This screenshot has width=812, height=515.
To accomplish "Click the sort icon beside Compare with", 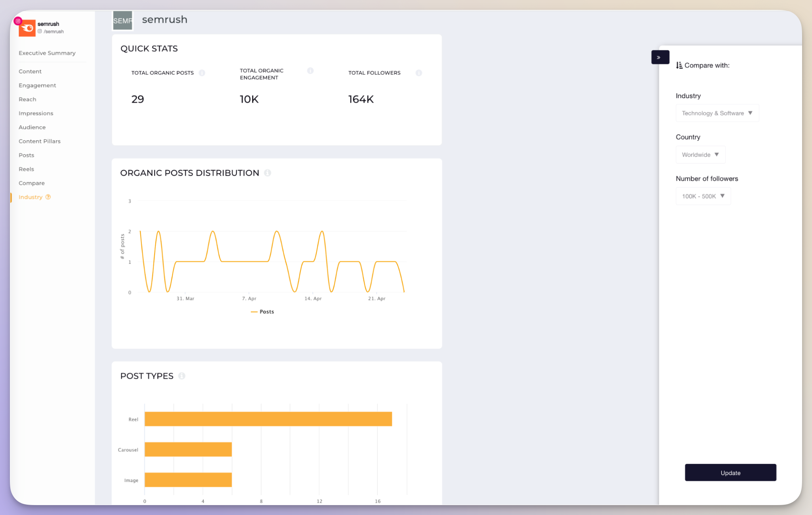I will point(679,65).
